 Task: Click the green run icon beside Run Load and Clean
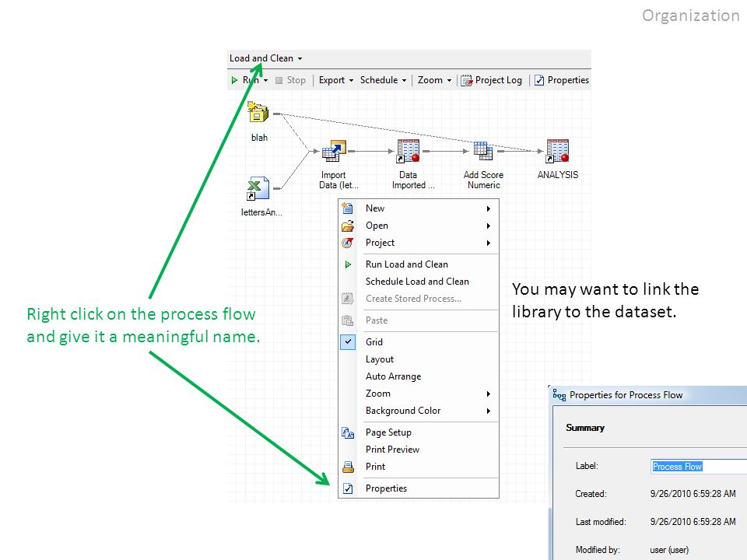(x=348, y=264)
